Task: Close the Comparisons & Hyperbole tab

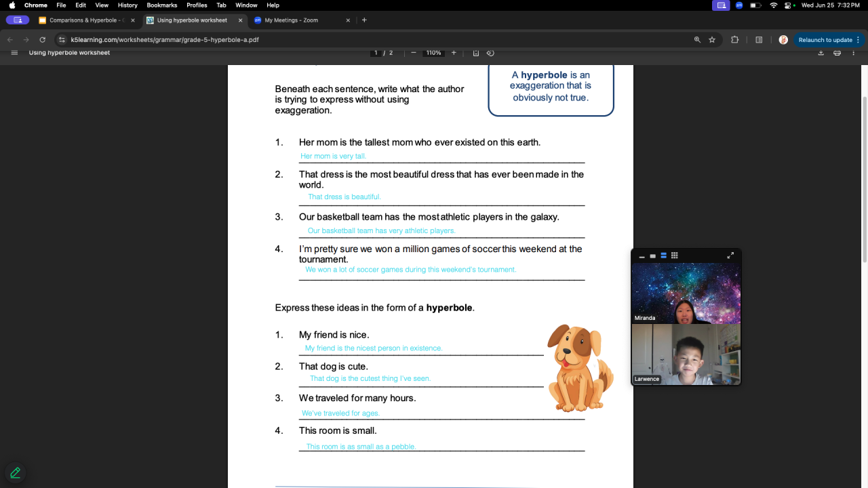Action: (132, 20)
